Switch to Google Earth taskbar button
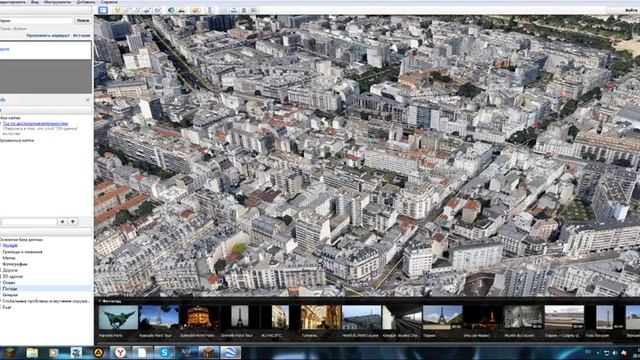The height and width of the screenshot is (360, 640). point(230,352)
